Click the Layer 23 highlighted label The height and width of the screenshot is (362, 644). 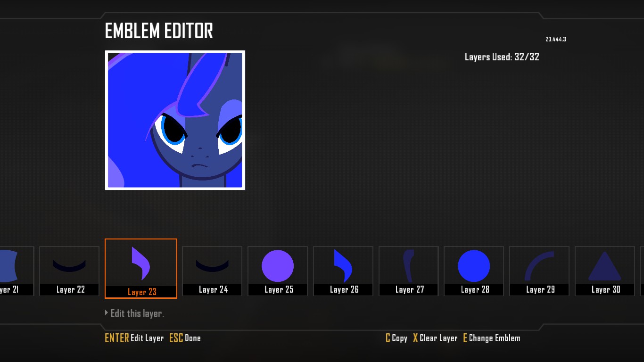click(x=141, y=292)
